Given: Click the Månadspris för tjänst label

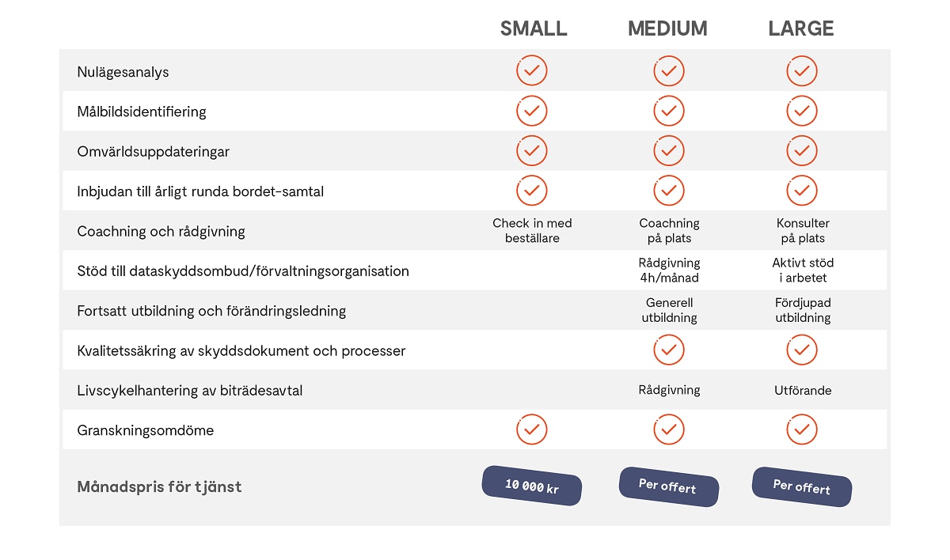Looking at the screenshot, I should click(x=159, y=486).
